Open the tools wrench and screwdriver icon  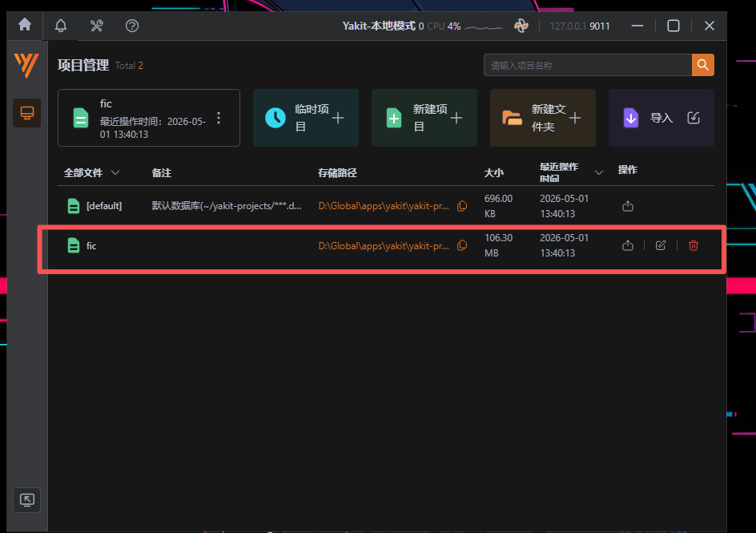click(x=96, y=26)
